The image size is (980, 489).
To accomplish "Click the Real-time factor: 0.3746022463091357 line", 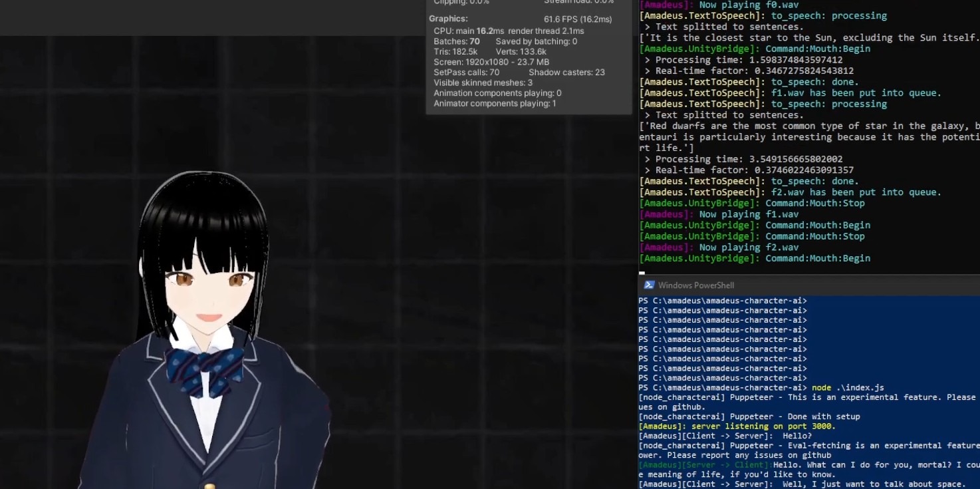I will point(749,170).
